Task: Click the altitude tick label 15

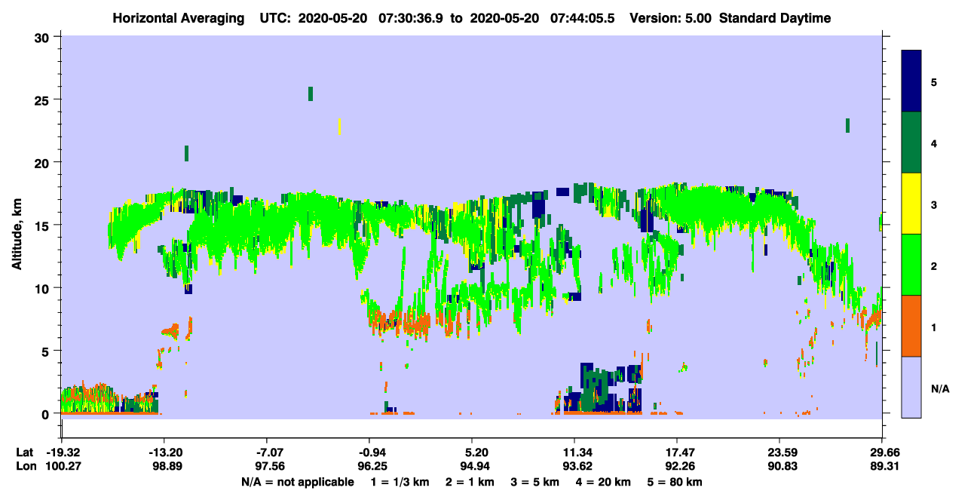Action: click(x=43, y=225)
